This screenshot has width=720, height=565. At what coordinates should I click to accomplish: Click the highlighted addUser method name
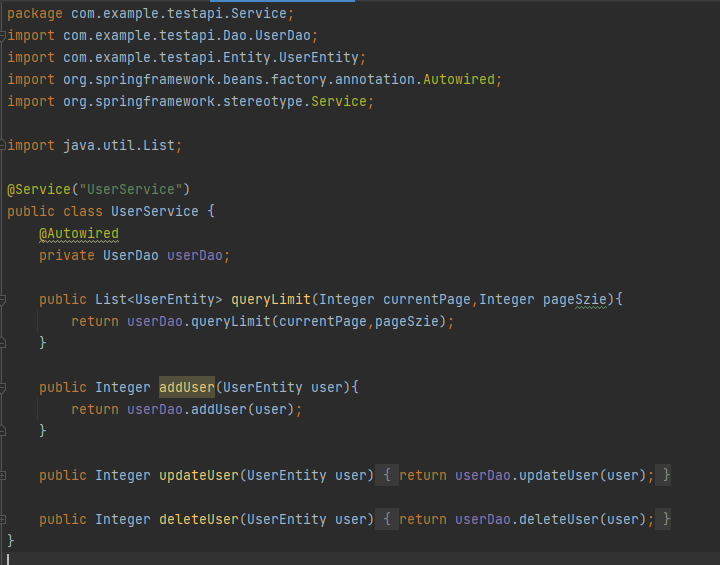coord(186,387)
